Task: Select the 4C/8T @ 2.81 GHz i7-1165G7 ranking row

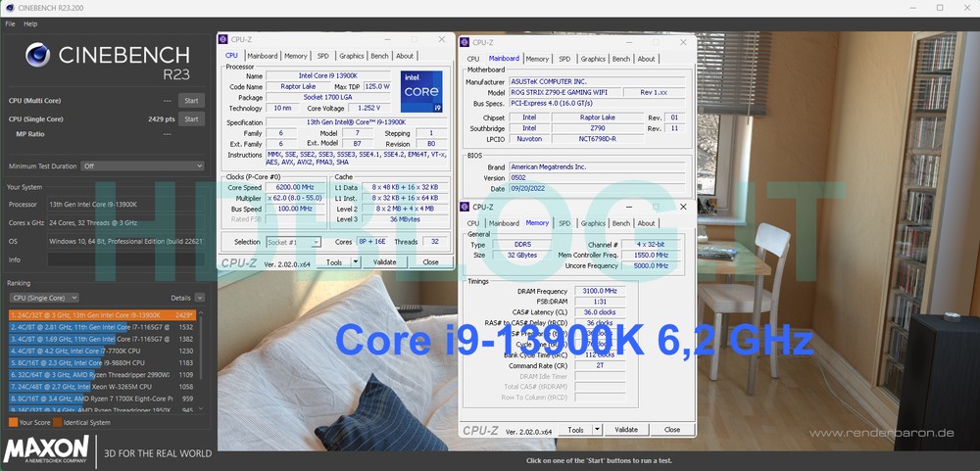Action: pos(103,327)
